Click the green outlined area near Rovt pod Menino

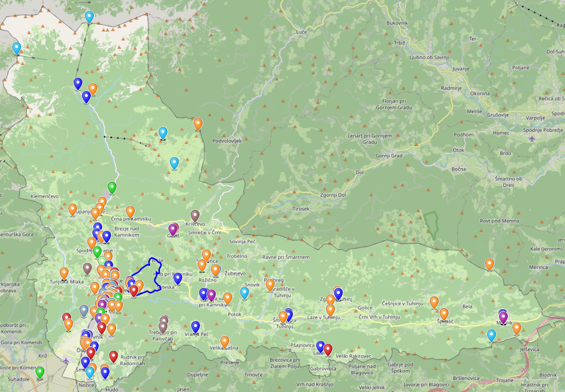point(431,225)
